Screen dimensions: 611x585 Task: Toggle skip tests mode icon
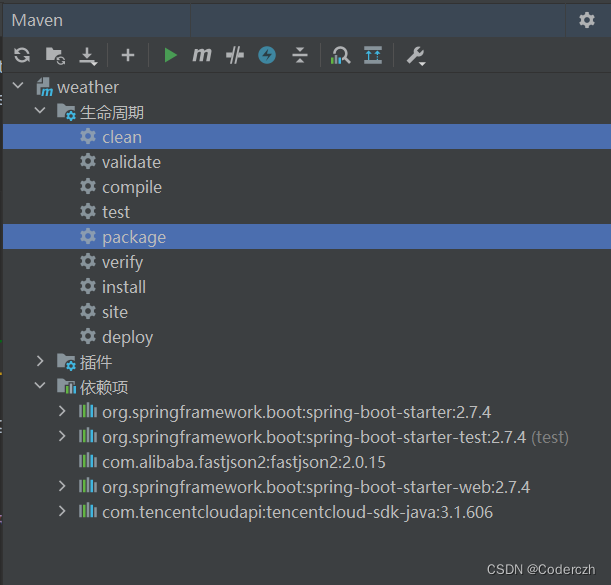(235, 55)
